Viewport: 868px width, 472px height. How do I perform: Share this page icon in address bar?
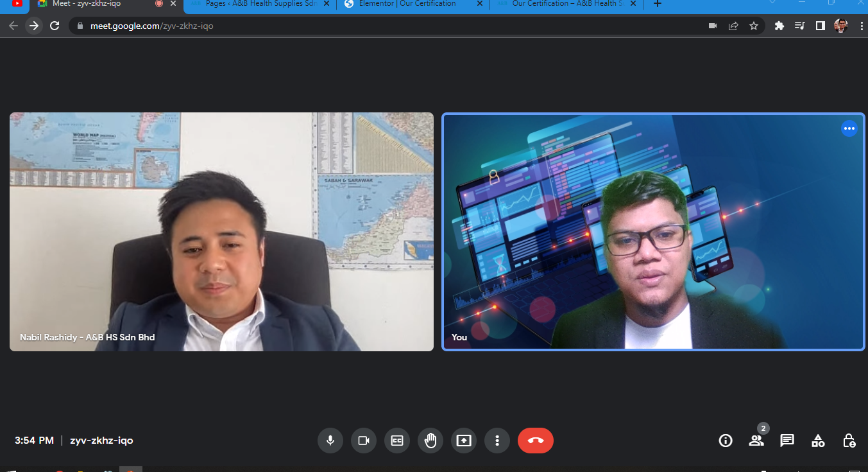coord(733,26)
